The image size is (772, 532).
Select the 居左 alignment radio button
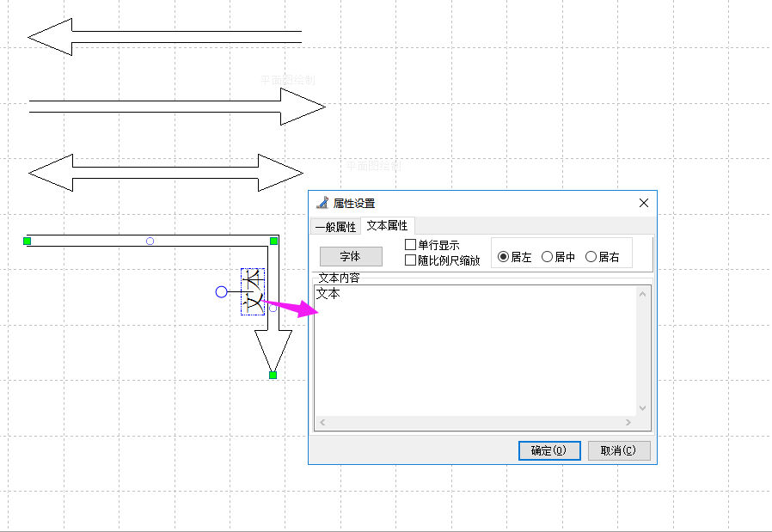(504, 257)
